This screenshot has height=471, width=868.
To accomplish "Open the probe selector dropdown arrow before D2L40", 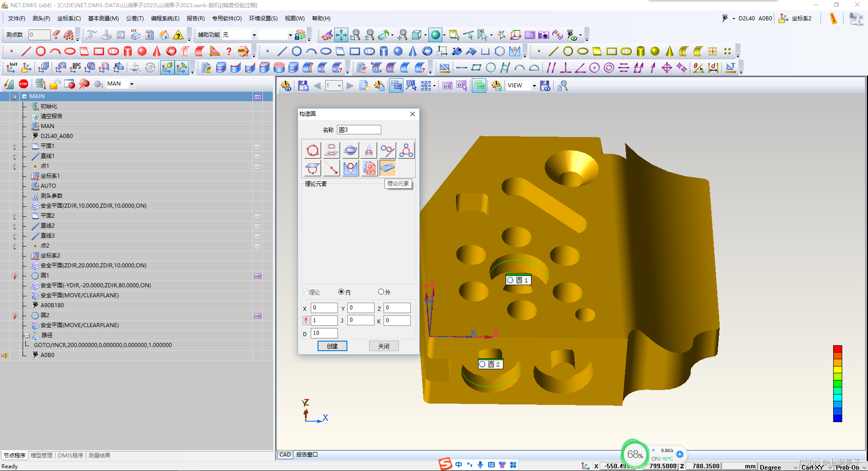I will click(734, 19).
